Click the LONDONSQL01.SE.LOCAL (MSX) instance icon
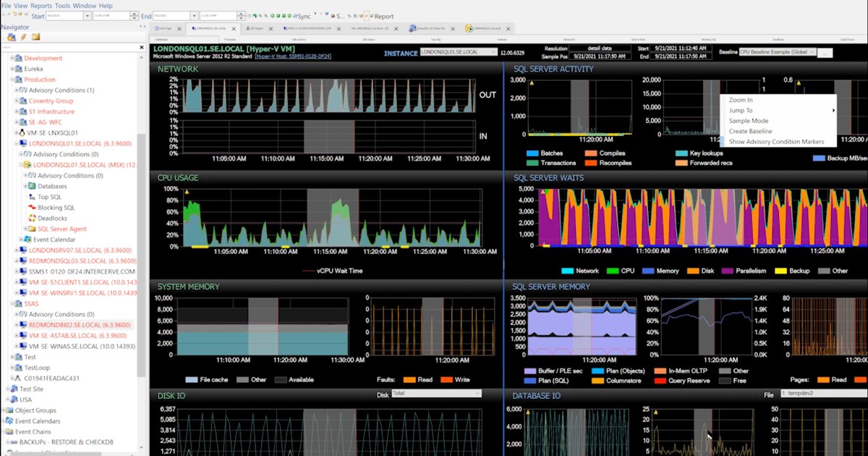Viewport: 868px width, 456px height. pyautogui.click(x=27, y=165)
